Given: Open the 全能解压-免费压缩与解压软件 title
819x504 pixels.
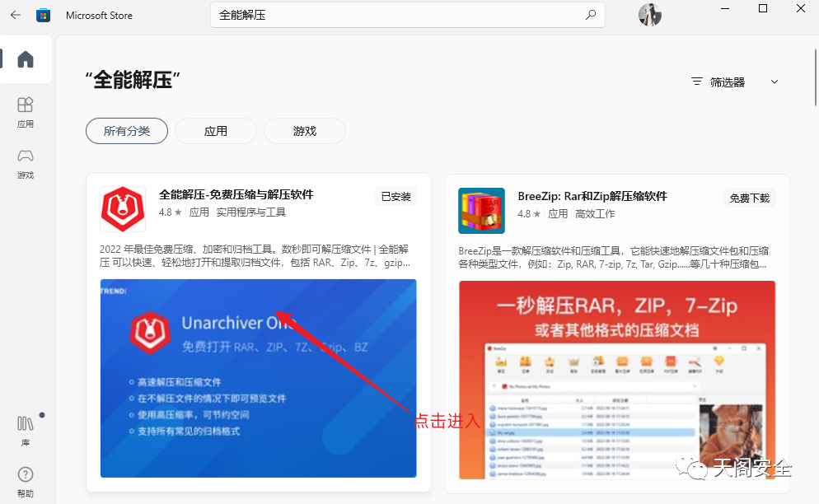Looking at the screenshot, I should [x=236, y=195].
